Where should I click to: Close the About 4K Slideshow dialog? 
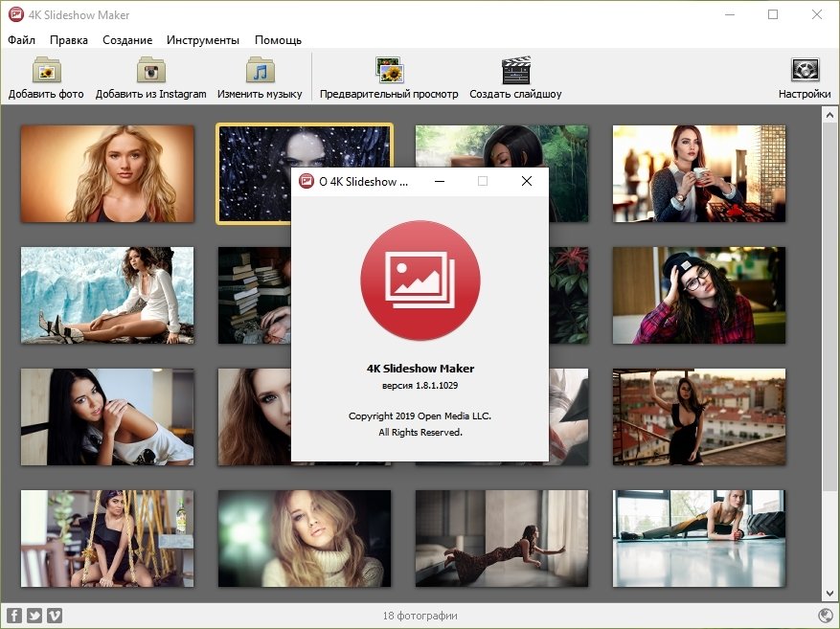pyautogui.click(x=527, y=182)
